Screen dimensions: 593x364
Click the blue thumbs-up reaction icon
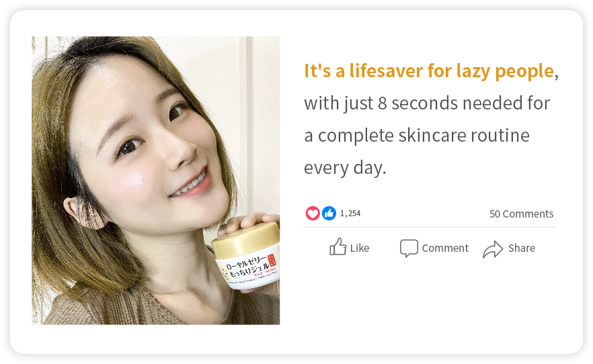329,214
